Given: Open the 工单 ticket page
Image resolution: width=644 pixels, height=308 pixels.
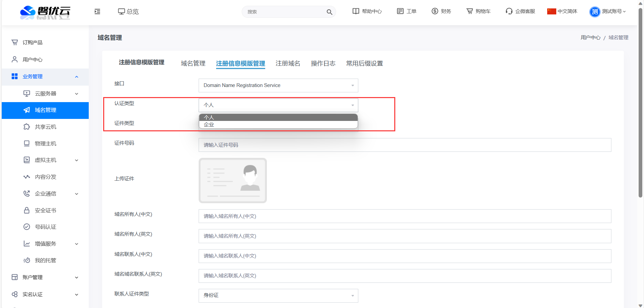Looking at the screenshot, I should pyautogui.click(x=407, y=11).
